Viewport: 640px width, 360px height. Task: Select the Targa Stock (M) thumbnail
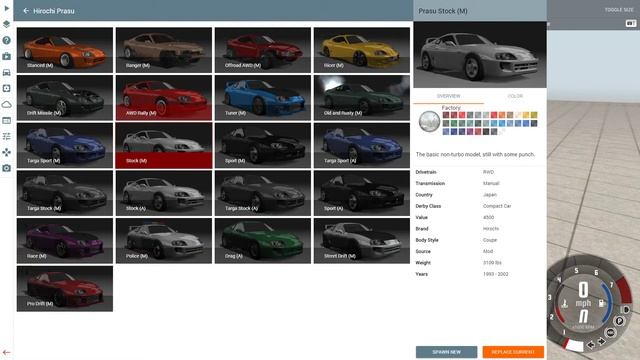pyautogui.click(x=65, y=193)
